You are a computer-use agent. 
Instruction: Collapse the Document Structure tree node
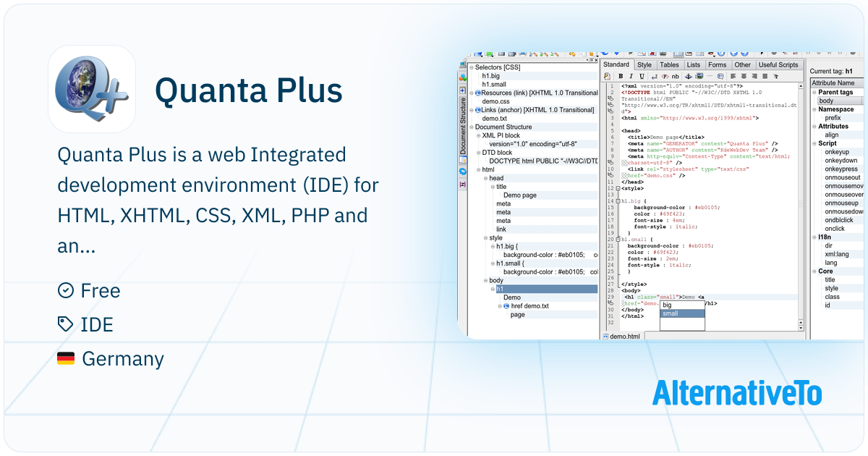(x=472, y=127)
